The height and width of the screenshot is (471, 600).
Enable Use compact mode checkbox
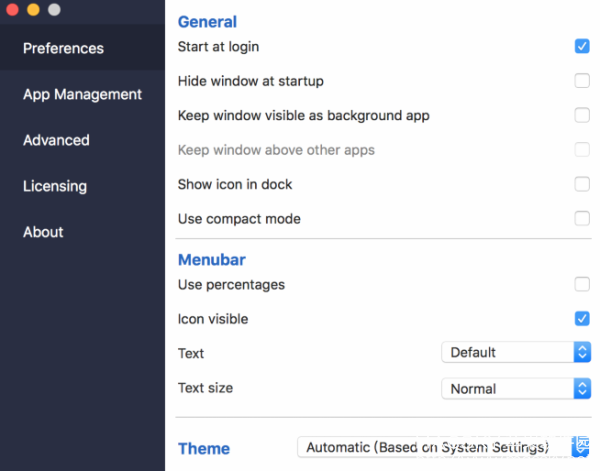click(x=582, y=218)
